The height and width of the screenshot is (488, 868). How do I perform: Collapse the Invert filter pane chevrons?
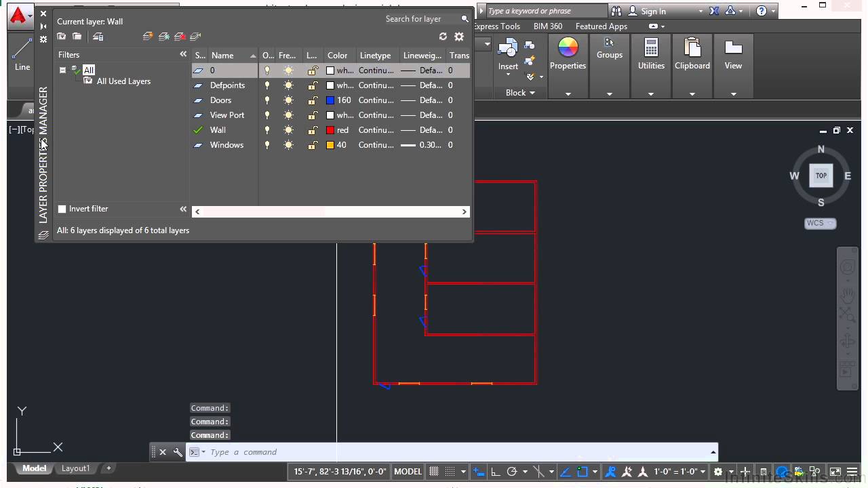[183, 209]
